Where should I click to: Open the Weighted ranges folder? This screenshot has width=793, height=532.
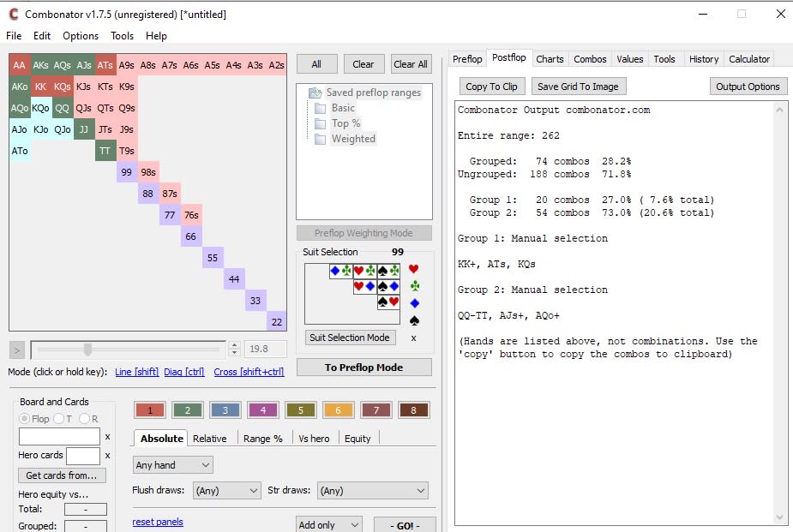(x=345, y=139)
